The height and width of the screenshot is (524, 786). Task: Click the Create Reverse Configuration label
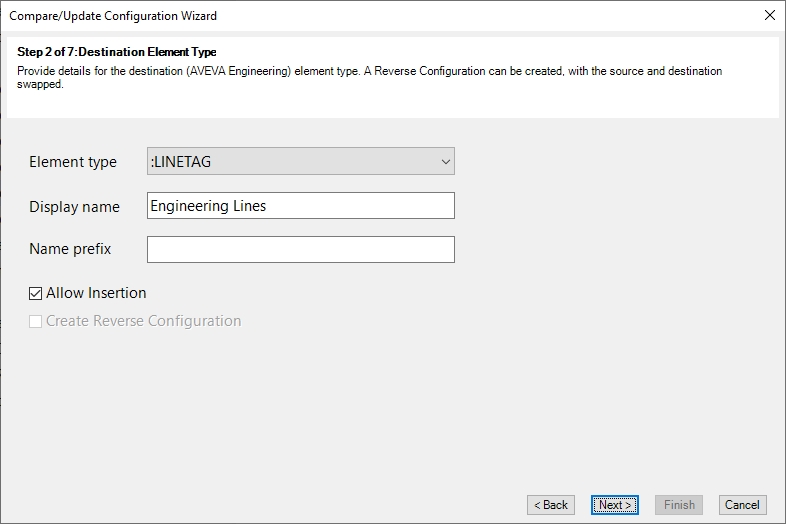[143, 321]
